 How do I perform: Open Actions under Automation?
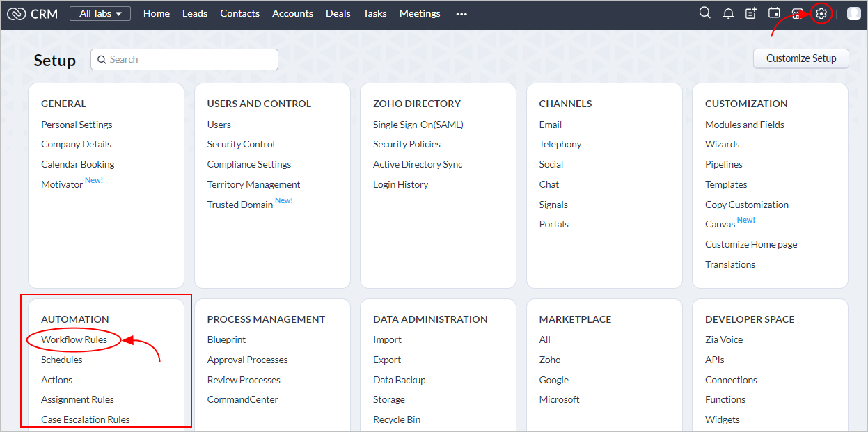(x=56, y=380)
